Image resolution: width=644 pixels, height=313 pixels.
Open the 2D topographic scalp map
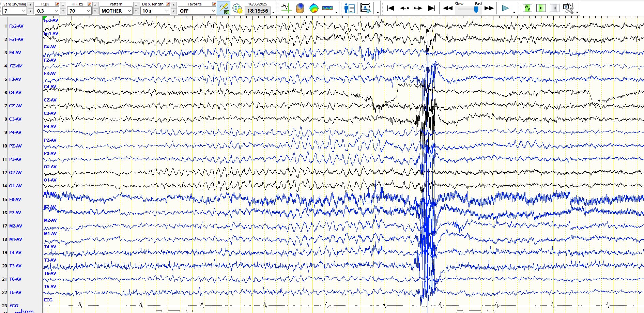tap(313, 8)
